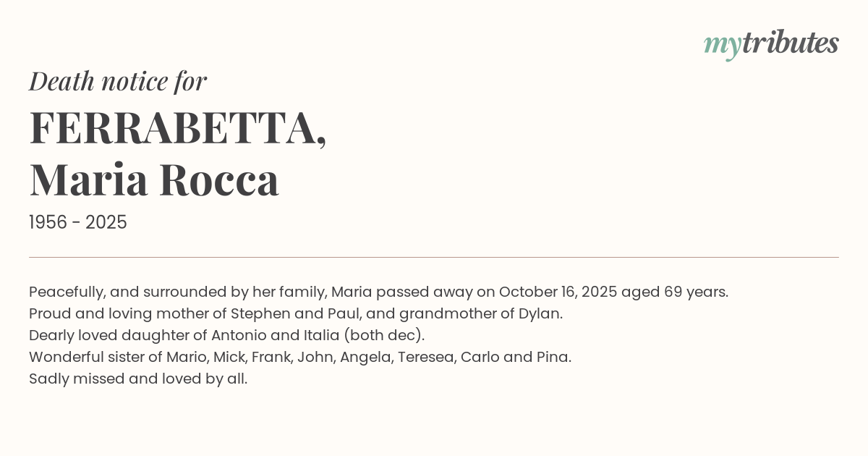This screenshot has width=868, height=456.
Task: Click the date October 16, 2025
Action: (558, 292)
